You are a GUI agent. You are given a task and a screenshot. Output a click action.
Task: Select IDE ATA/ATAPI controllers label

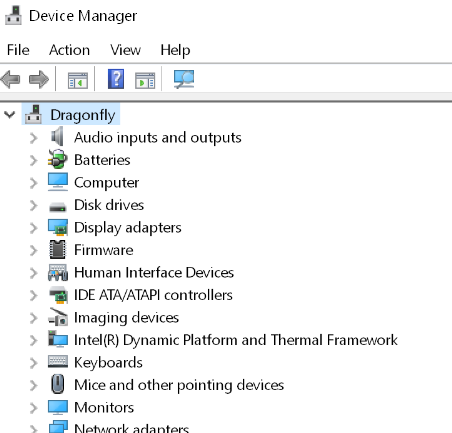153,295
